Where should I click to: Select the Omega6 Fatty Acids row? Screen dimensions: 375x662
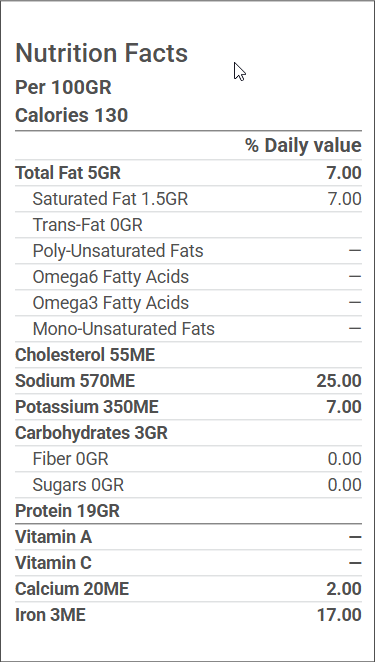188,277
